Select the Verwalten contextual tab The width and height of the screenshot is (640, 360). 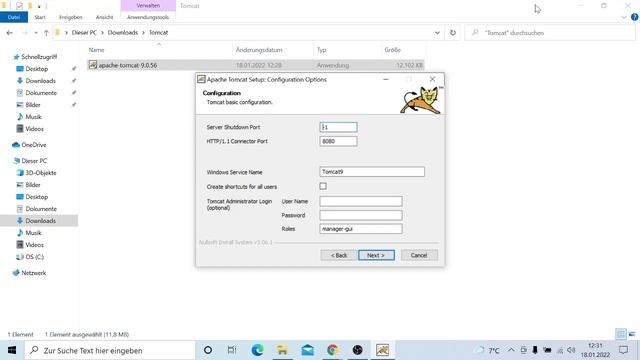[148, 6]
